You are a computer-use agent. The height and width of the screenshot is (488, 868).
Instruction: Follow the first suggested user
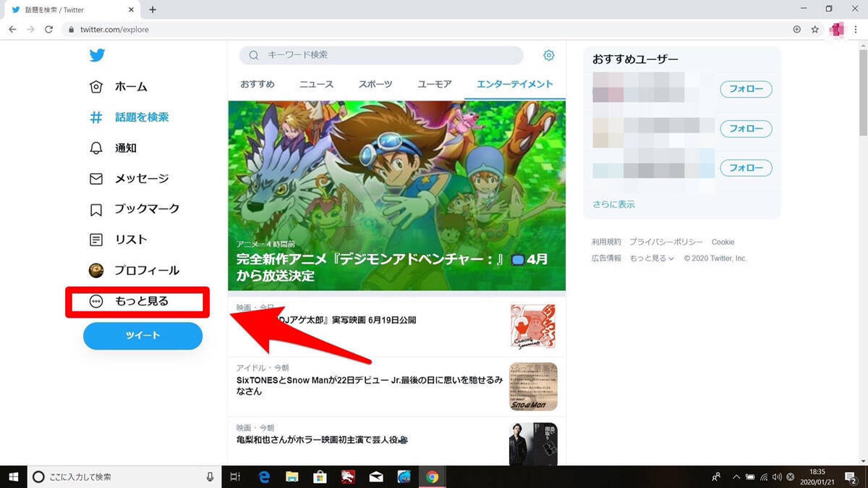(x=746, y=89)
